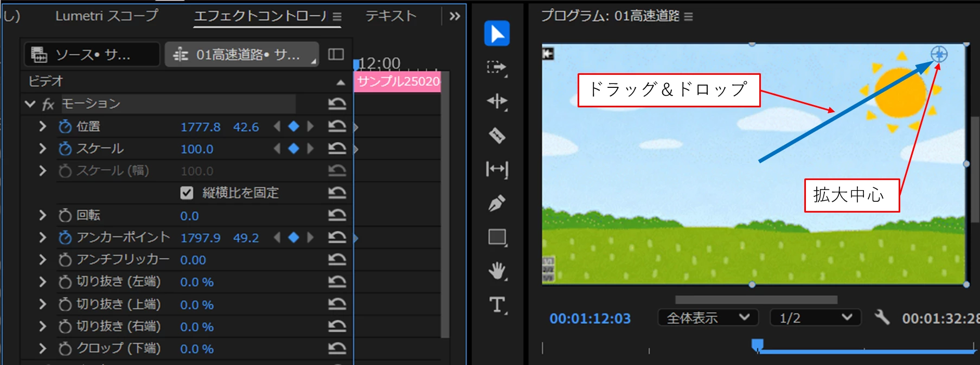Reset the 回転 parameter

[337, 215]
